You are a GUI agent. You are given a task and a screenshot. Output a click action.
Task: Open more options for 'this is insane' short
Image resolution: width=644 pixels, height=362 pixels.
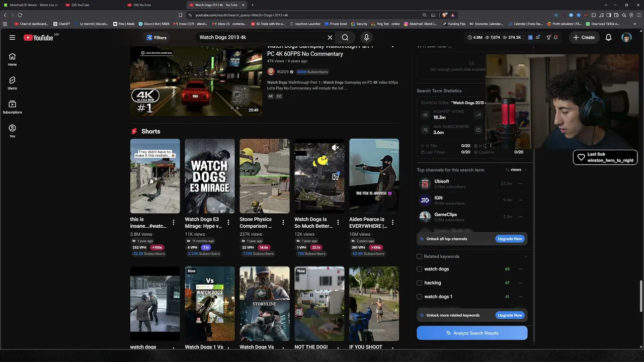tap(174, 222)
